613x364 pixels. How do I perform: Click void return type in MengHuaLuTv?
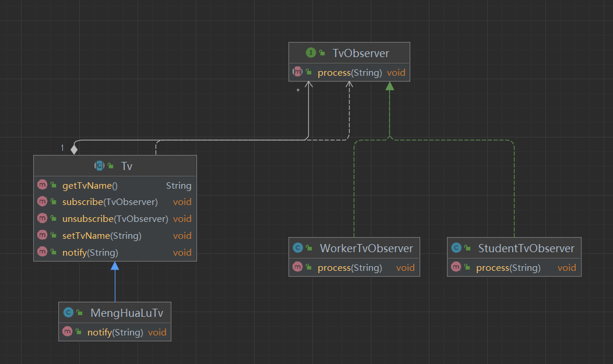tap(157, 333)
